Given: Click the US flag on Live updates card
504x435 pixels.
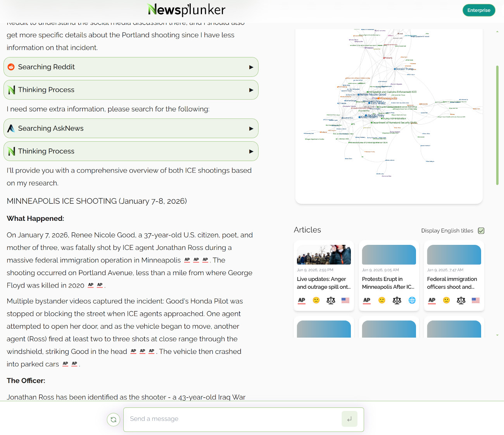Looking at the screenshot, I should [345, 300].
